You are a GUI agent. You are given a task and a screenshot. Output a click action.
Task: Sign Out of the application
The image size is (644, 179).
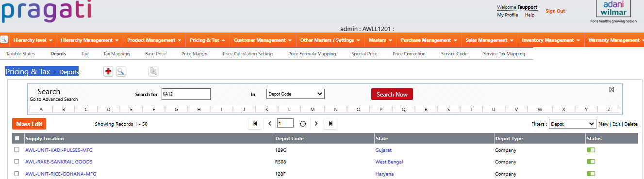pos(555,11)
